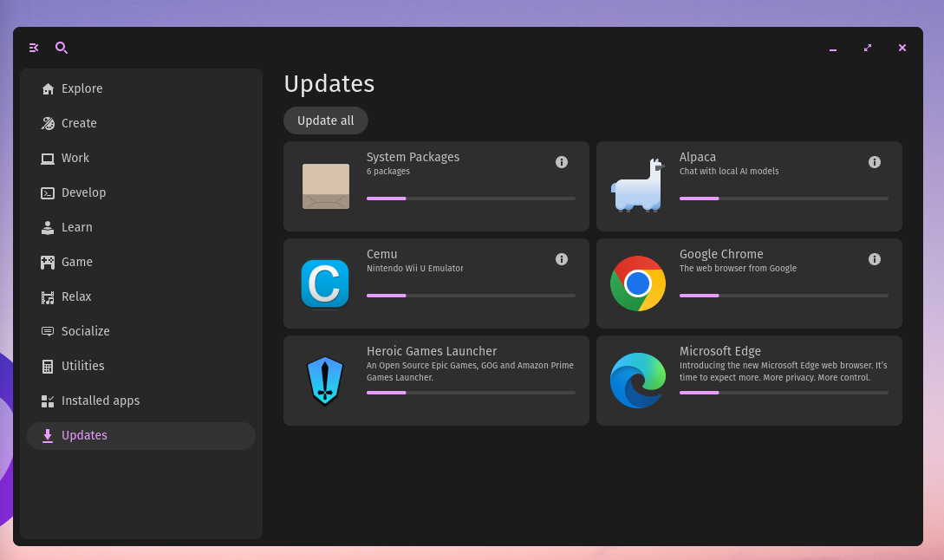Open the Relax category
The height and width of the screenshot is (560, 944).
(141, 297)
